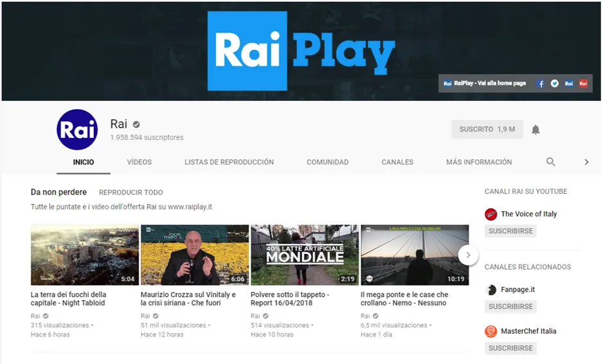Open the MÁS INFORMACIÓN tab

479,162
